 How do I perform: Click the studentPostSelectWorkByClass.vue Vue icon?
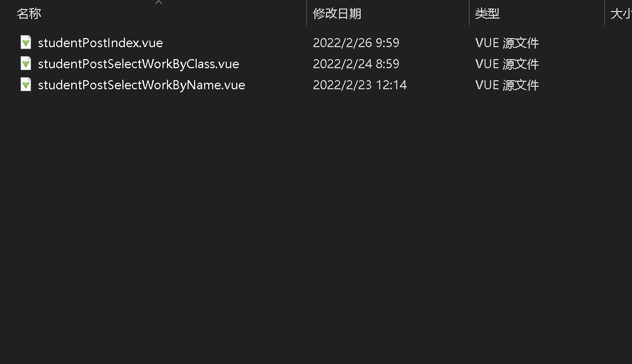(26, 64)
